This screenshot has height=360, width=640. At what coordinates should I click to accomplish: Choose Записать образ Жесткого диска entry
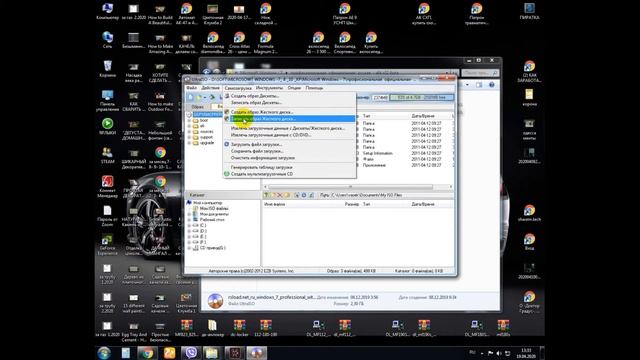(289, 119)
